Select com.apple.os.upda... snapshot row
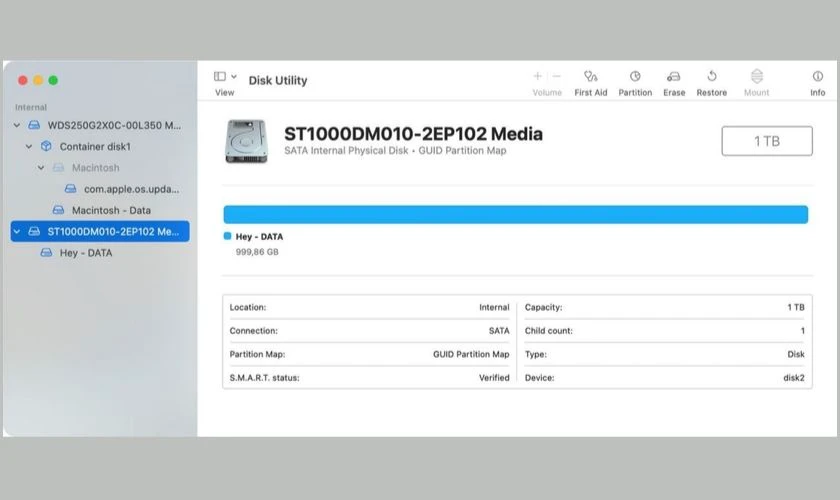 (100, 189)
